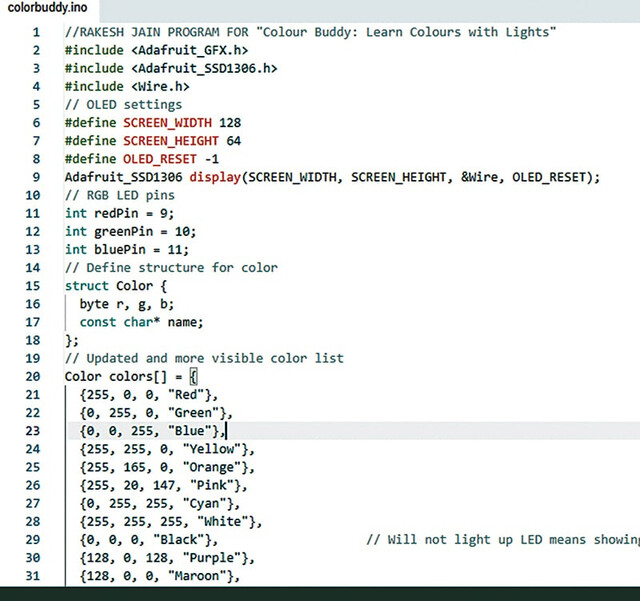Click the "Purple" color entry line
The height and width of the screenshot is (601, 640).
click(x=167, y=558)
